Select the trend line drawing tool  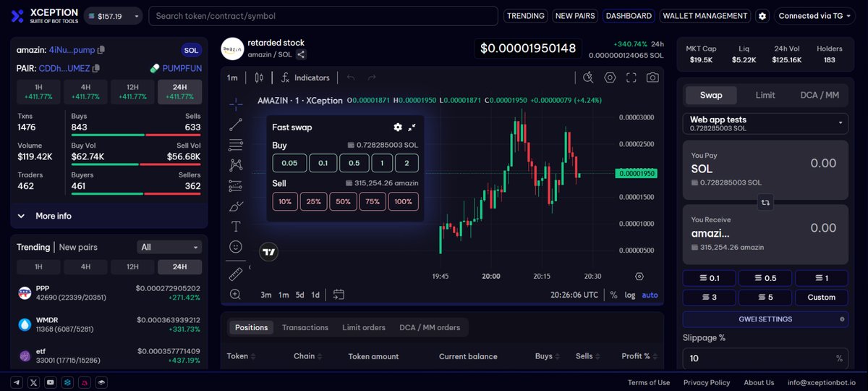[236, 125]
